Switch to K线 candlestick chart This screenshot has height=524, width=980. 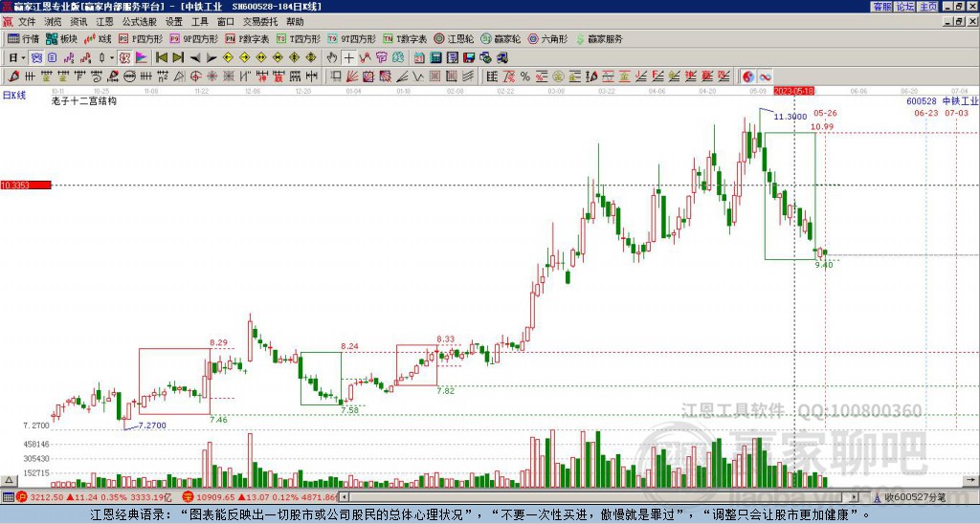pos(99,38)
